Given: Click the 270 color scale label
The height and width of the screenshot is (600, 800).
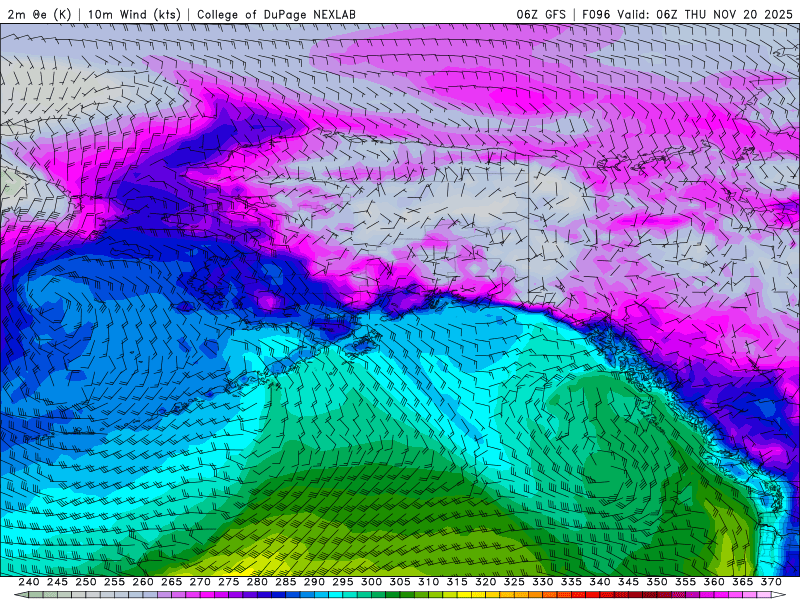Looking at the screenshot, I should 200,582.
